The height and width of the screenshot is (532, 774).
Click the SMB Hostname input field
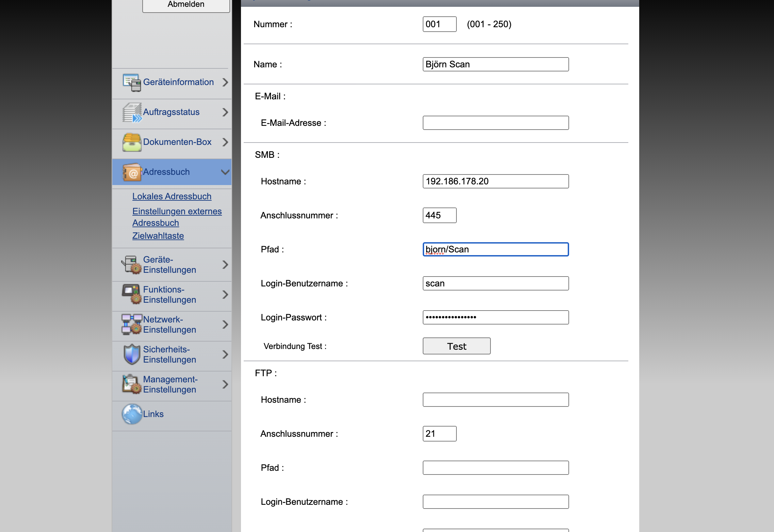pos(495,181)
